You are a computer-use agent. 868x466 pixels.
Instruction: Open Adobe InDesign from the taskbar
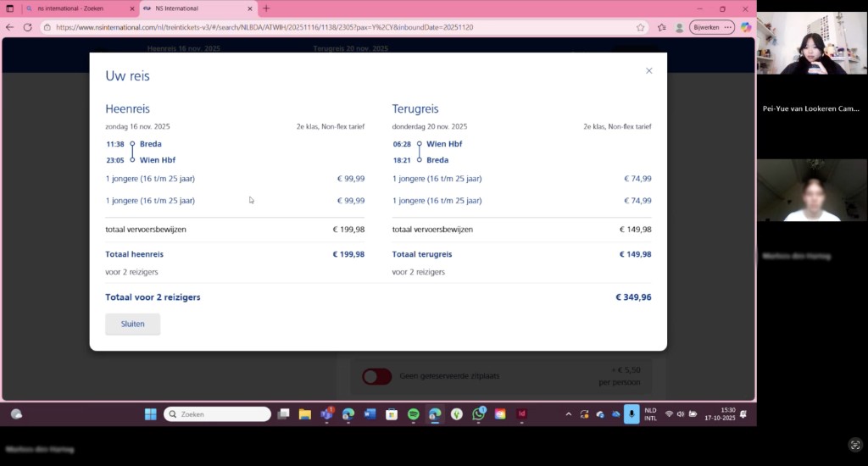pos(522,414)
